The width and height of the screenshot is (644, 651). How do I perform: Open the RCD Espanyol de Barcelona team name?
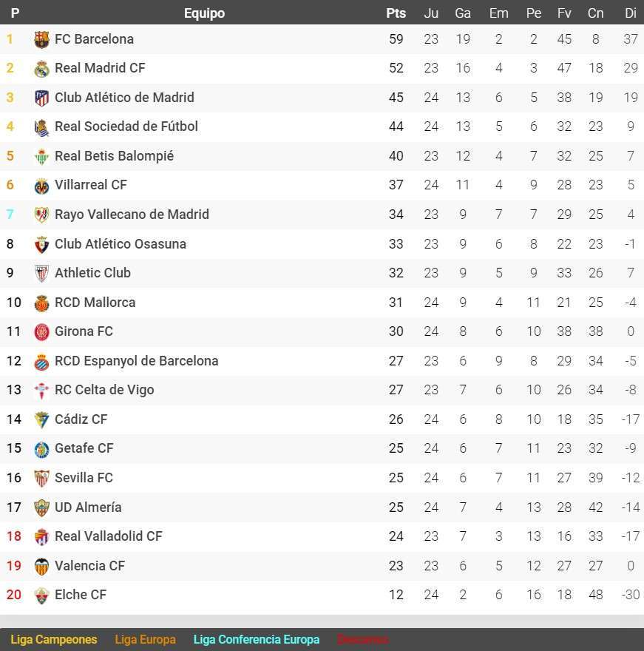[x=138, y=361]
